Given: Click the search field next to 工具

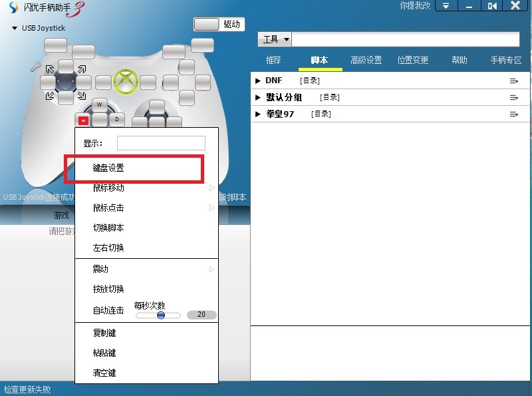Looking at the screenshot, I should coord(406,39).
